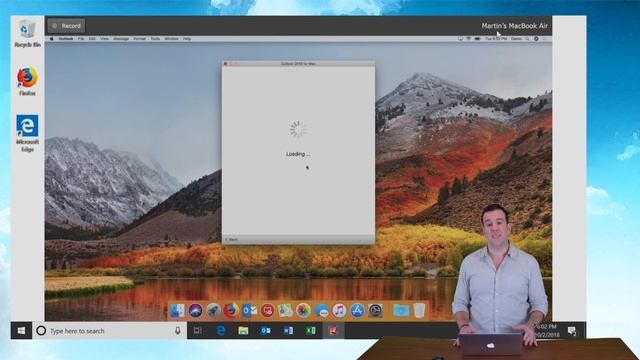Select the Firefox shortcut on the Windows desktop
Viewport: 640px width, 360px height.
click(27, 82)
